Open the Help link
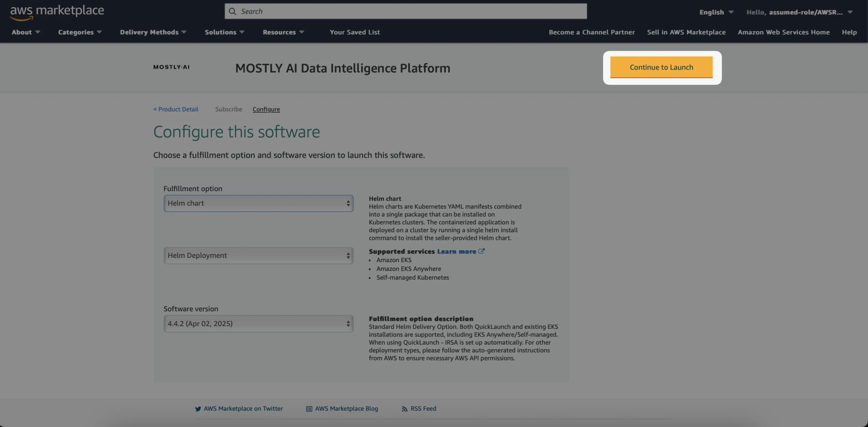868x427 pixels. click(x=849, y=32)
